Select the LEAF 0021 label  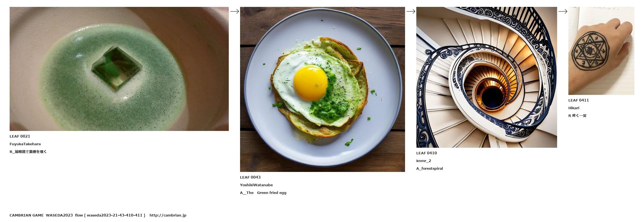pyautogui.click(x=20, y=136)
